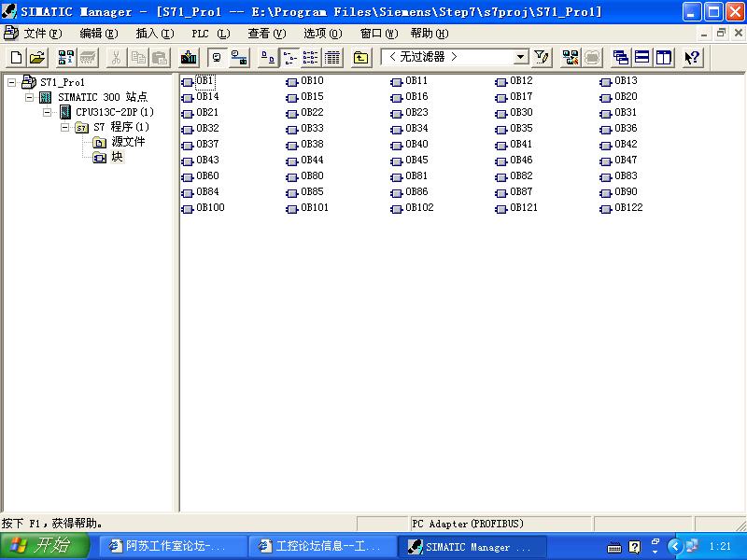747x560 pixels.
Task: Open the 帮助(H) menu
Action: pos(430,34)
